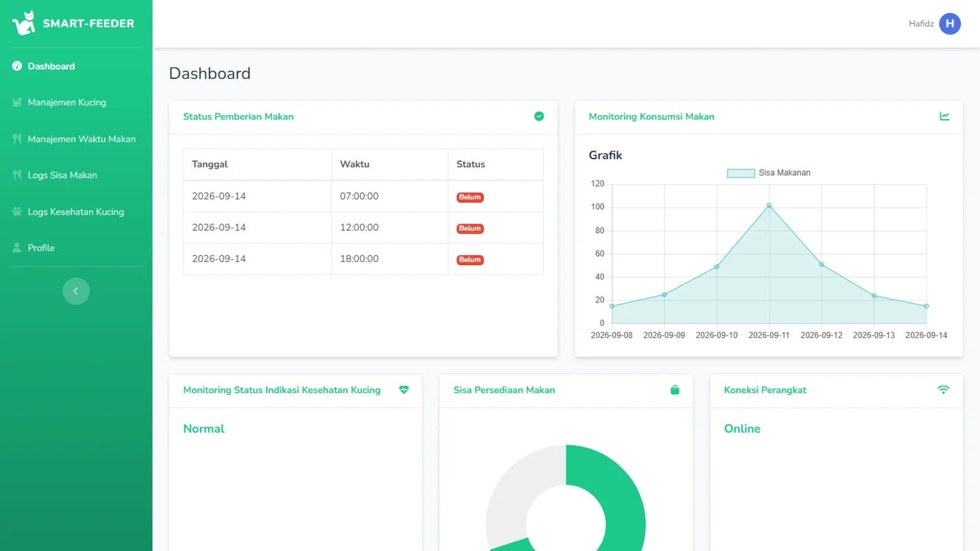Image resolution: width=980 pixels, height=551 pixels.
Task: Click the SMART-FEEDER brand link
Action: click(73, 23)
